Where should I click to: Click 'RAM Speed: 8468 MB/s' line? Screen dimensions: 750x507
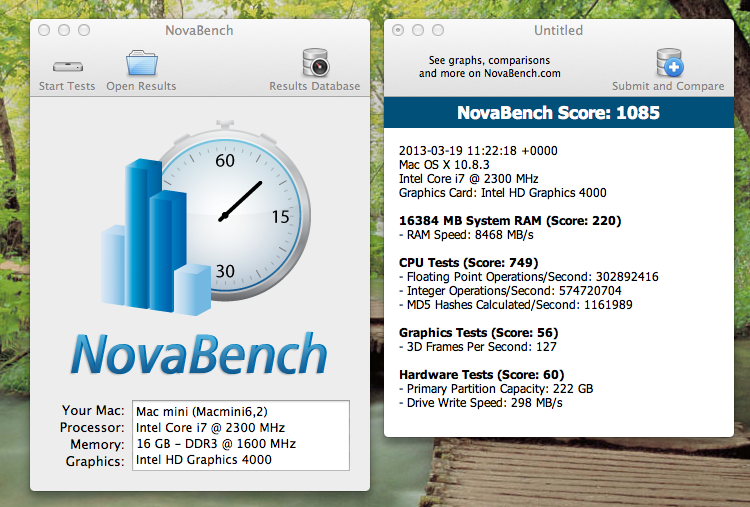click(466, 235)
